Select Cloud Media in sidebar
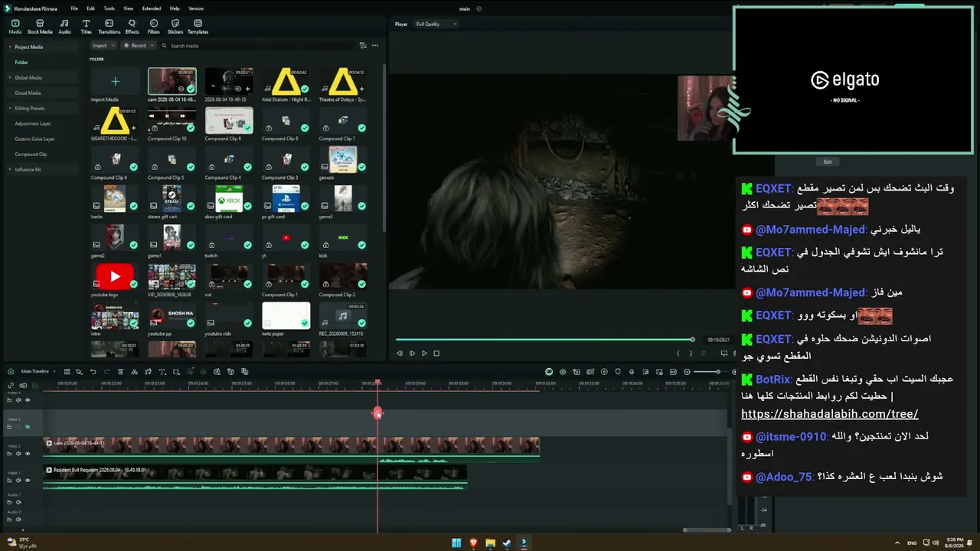Screen dimensions: 980x551 tap(28, 93)
